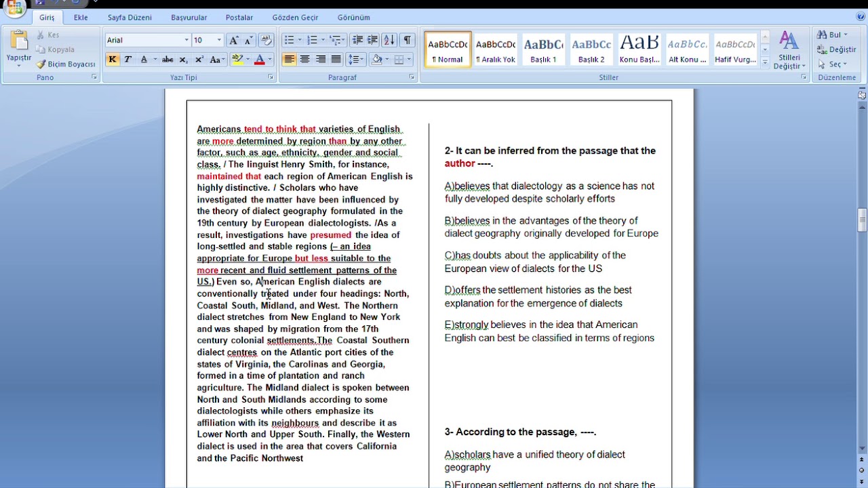Apply subscript formatting
Viewport: 868px width, 488px height.
click(x=183, y=60)
